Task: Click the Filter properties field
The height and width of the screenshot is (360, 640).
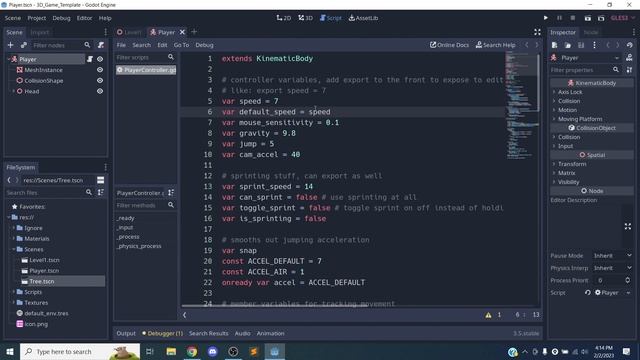Action: click(x=585, y=70)
